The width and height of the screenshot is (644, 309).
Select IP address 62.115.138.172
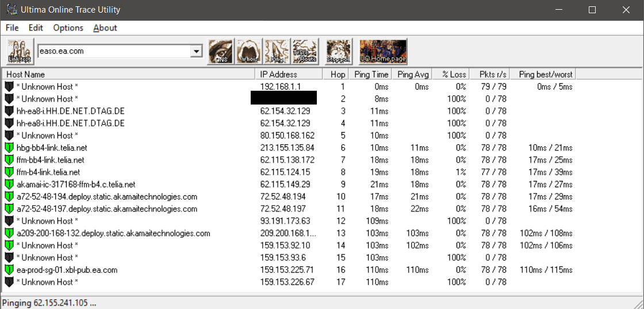pyautogui.click(x=287, y=160)
